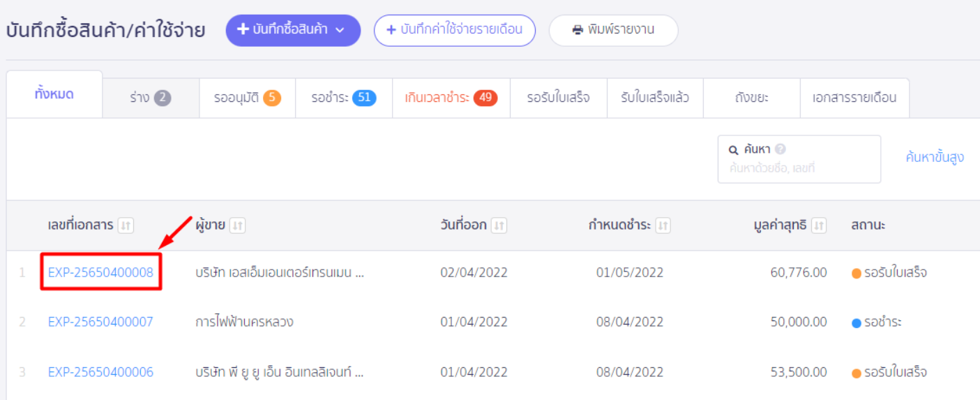The width and height of the screenshot is (980, 400).
Task: Open document EXP-25650400007
Action: [100, 322]
